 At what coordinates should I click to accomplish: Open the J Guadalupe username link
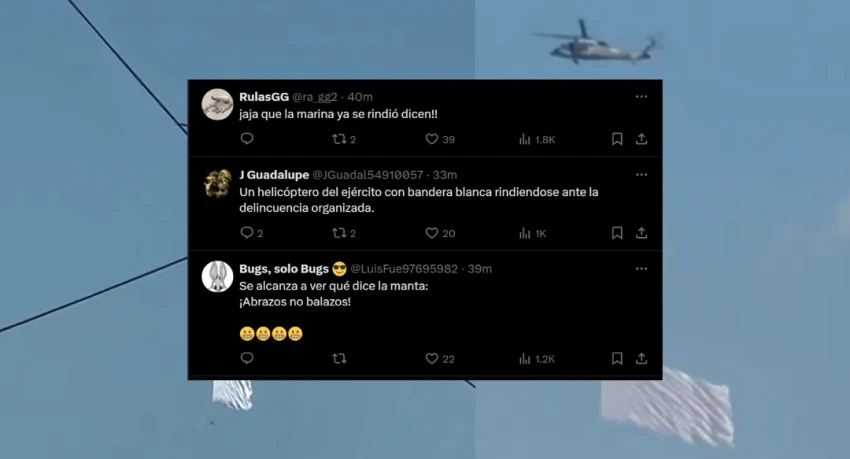[x=274, y=174]
